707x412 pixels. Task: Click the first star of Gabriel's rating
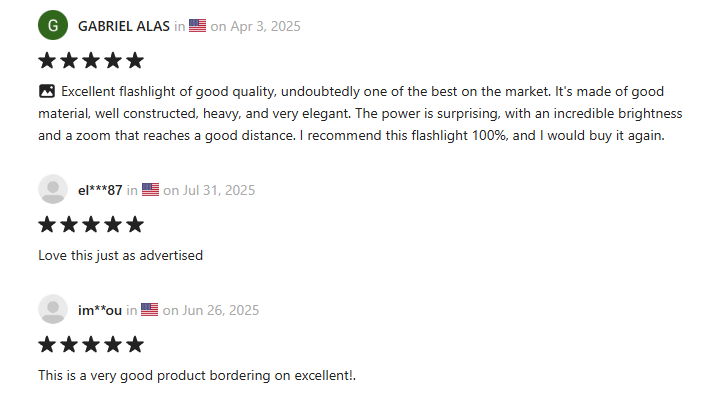tap(48, 60)
